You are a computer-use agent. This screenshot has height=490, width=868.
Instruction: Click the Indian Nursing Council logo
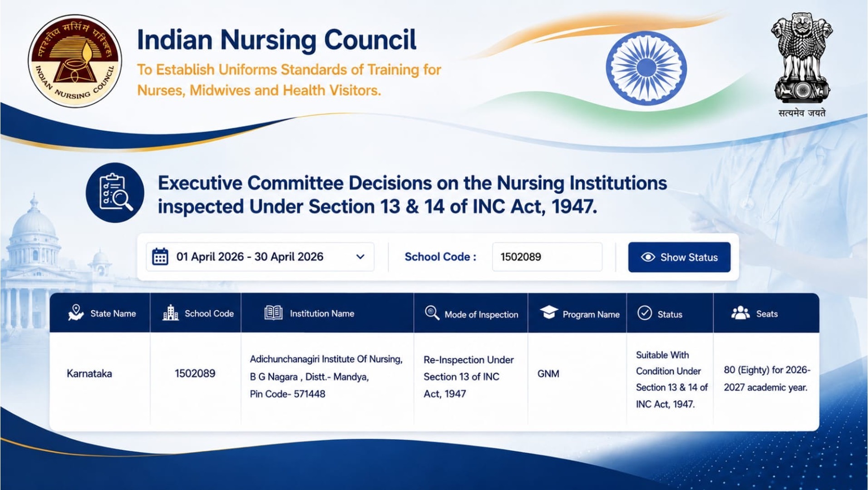(x=75, y=61)
